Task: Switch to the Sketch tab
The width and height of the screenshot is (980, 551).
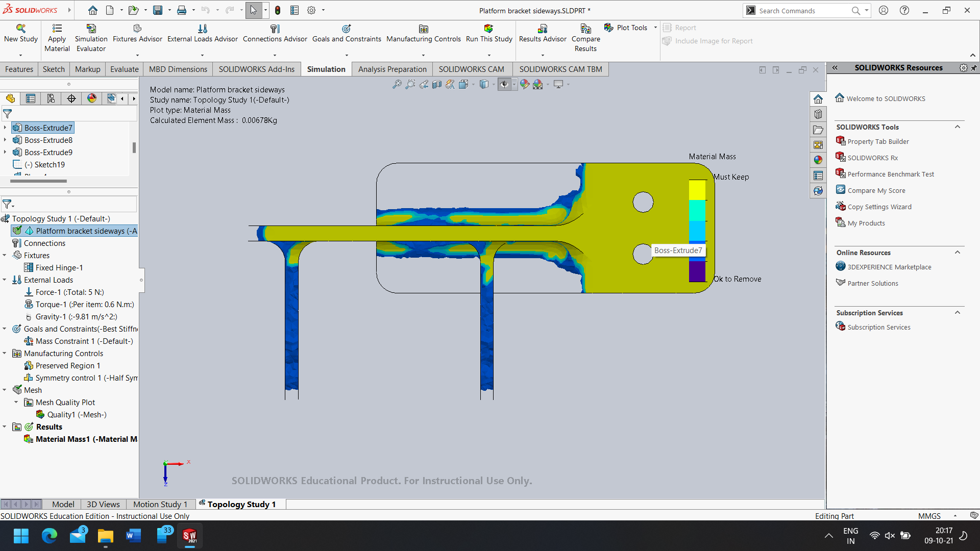Action: (x=54, y=69)
